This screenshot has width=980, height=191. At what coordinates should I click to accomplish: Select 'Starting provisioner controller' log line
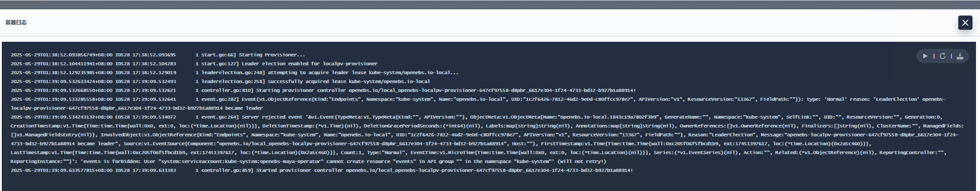pos(323,91)
